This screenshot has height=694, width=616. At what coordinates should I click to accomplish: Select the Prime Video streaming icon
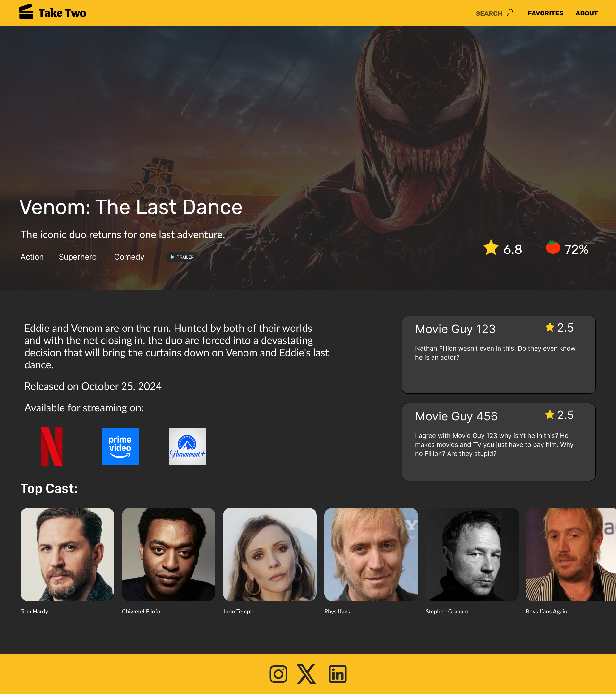120,447
